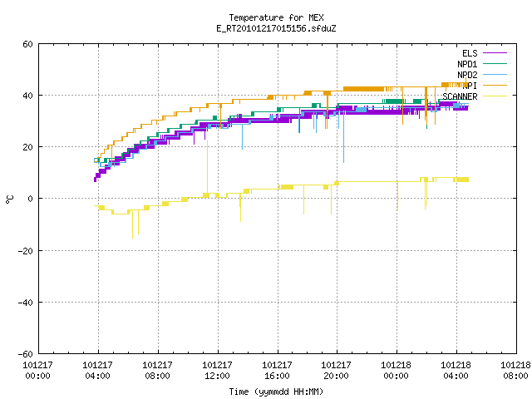
Task: Click the y-axis value 20
Action: pyautogui.click(x=27, y=147)
